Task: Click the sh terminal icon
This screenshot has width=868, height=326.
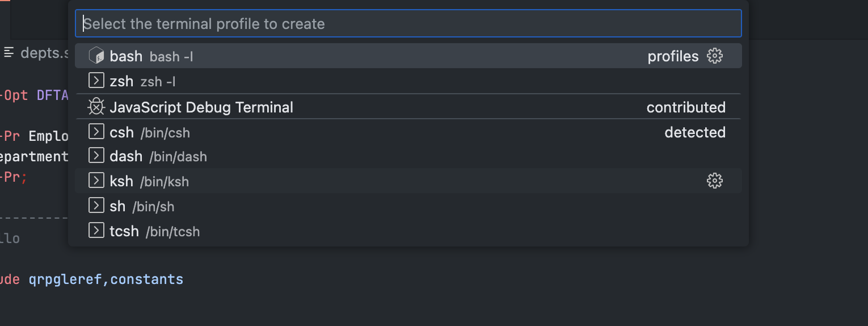Action: tap(96, 206)
